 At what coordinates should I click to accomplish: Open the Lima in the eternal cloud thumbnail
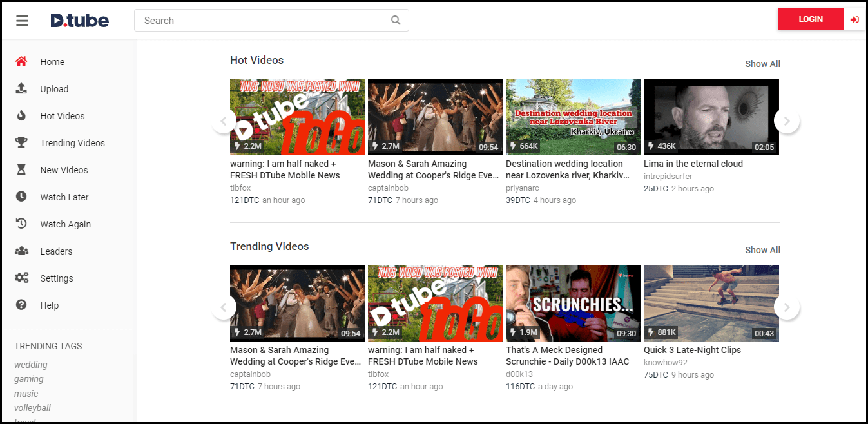click(711, 117)
